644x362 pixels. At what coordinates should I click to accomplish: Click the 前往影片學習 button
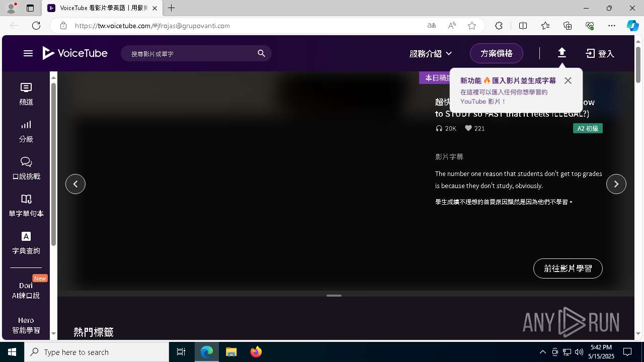coord(568,268)
